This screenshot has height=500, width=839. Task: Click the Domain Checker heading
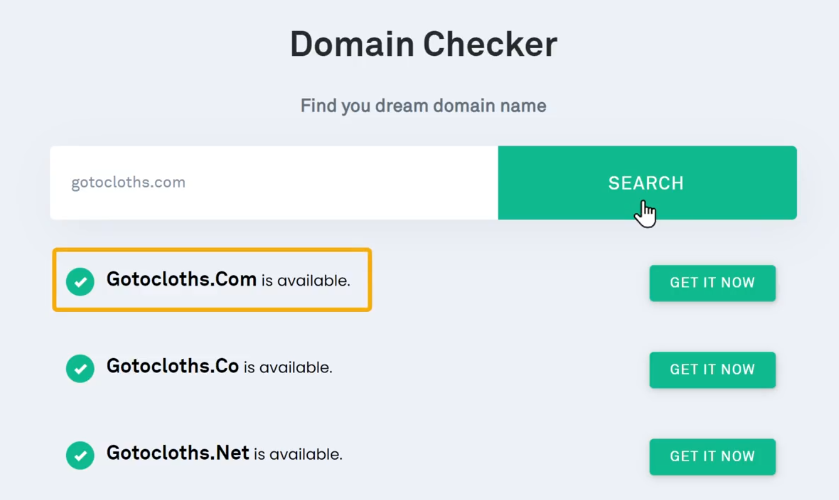(x=423, y=44)
